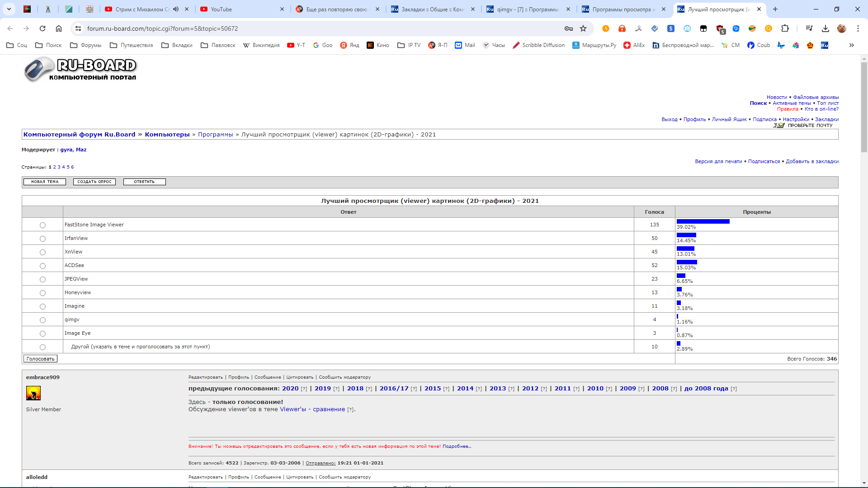Expand hidden bookmarks with double chevron
This screenshot has width=868, height=488.
click(x=852, y=45)
